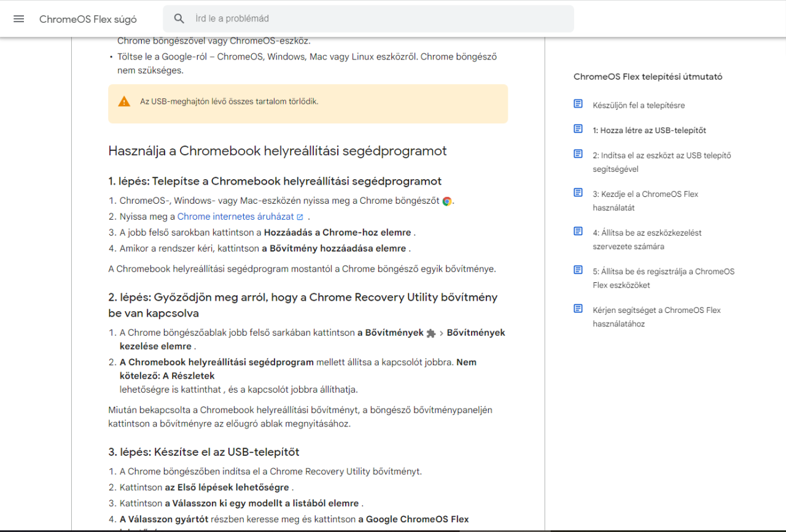The image size is (786, 532).
Task: Click bold text az Első lépések lehetőségre
Action: (x=227, y=487)
